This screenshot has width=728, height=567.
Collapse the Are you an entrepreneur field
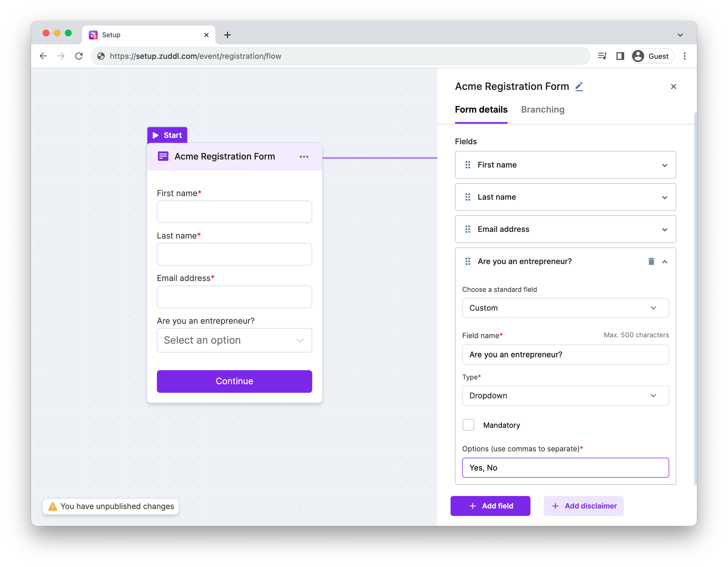pyautogui.click(x=664, y=262)
